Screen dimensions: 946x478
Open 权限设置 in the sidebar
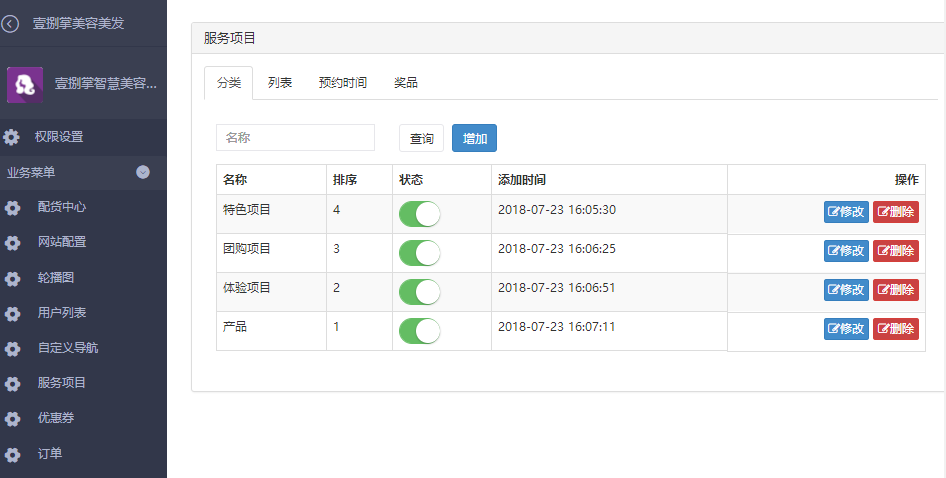tap(59, 137)
